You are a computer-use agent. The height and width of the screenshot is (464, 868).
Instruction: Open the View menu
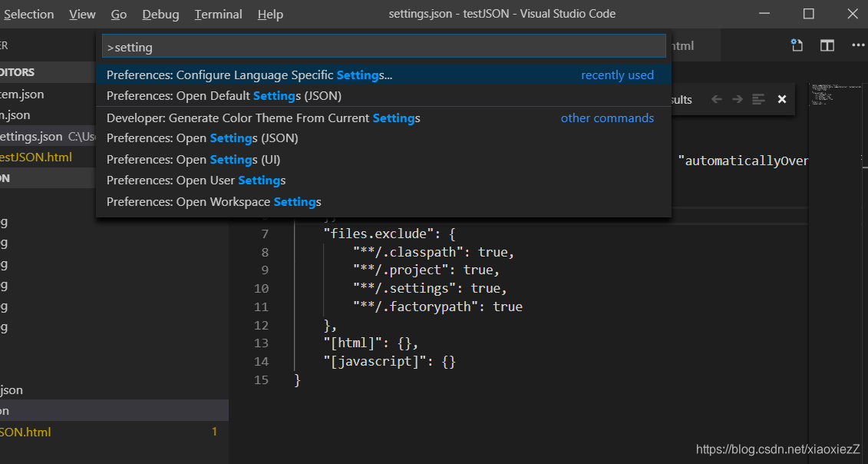pyautogui.click(x=82, y=14)
